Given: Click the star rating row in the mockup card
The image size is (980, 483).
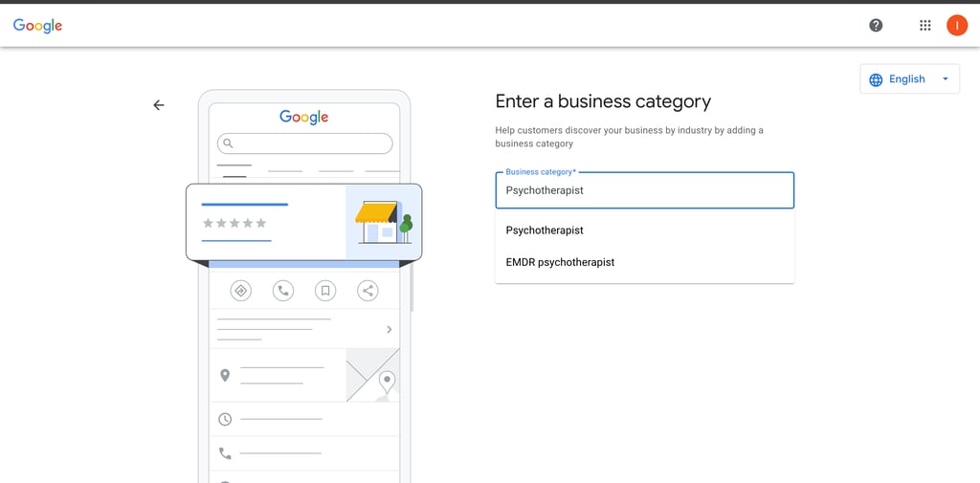Looking at the screenshot, I should point(234,223).
